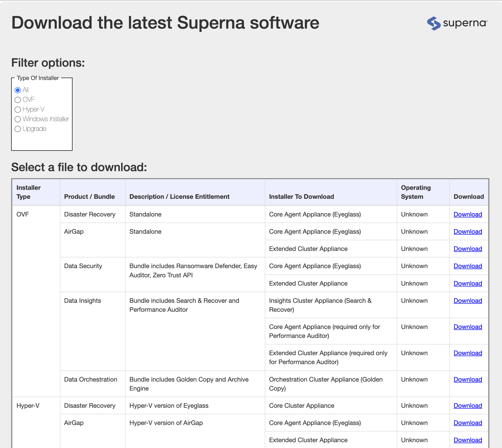Screen dimensions: 502x448
Task: Download Extended Cluster Appliance for Performance Auditor
Action: point(468,353)
